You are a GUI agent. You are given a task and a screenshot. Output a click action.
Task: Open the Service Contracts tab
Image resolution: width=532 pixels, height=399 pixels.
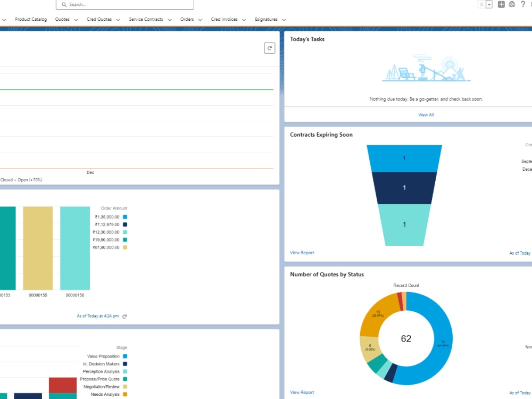[x=146, y=19]
